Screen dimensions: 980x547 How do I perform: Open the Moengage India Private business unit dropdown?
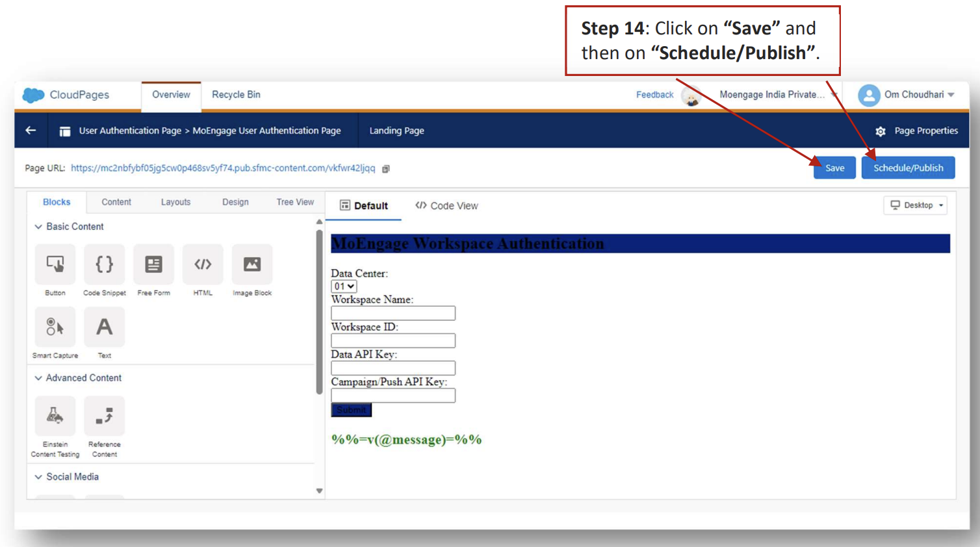[834, 95]
